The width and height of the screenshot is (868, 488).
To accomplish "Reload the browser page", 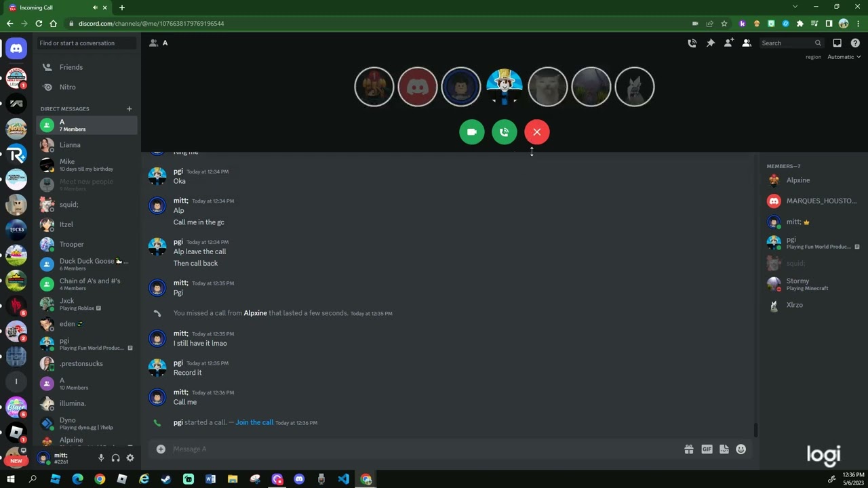I will click(x=39, y=23).
